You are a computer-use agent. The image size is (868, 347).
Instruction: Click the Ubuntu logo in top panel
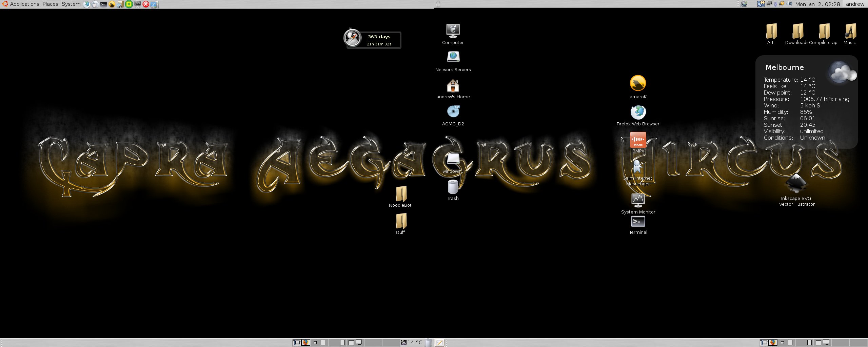pos(5,4)
